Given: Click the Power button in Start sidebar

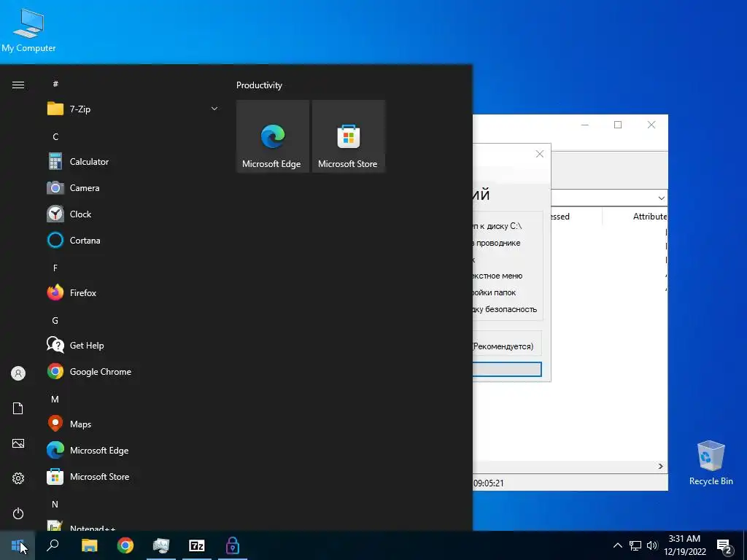Looking at the screenshot, I should 18,513.
